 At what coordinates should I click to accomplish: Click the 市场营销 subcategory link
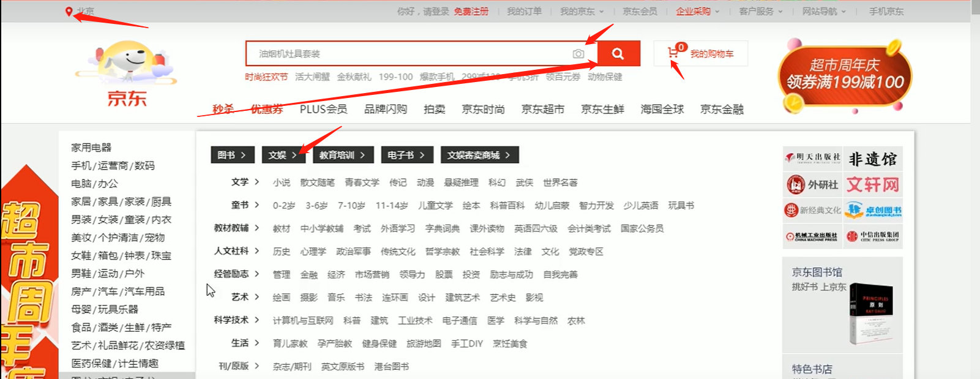(372, 274)
